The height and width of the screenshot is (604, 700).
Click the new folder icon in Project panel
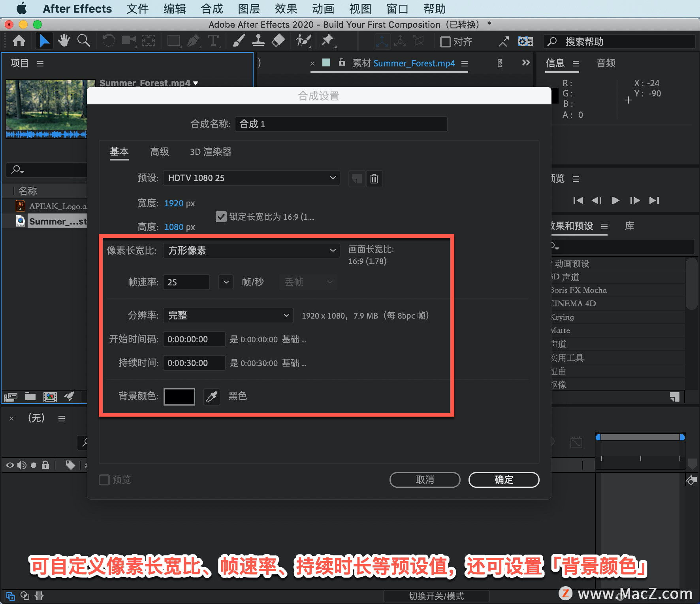[30, 396]
